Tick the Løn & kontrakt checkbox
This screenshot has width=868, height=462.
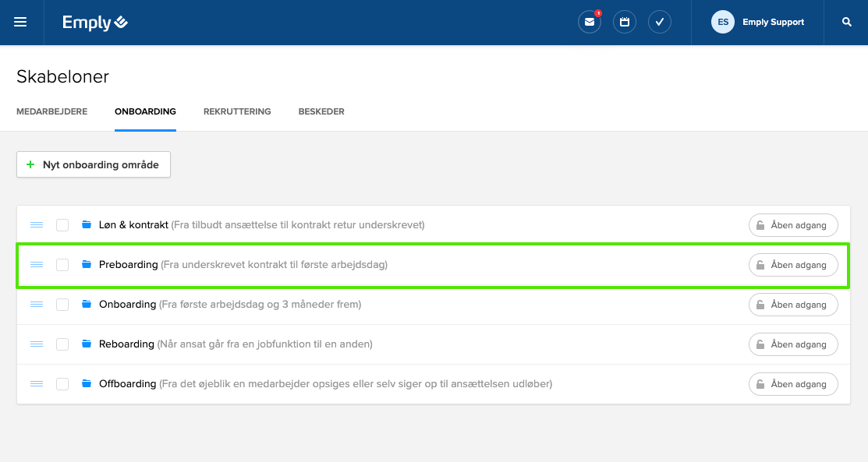click(x=62, y=225)
